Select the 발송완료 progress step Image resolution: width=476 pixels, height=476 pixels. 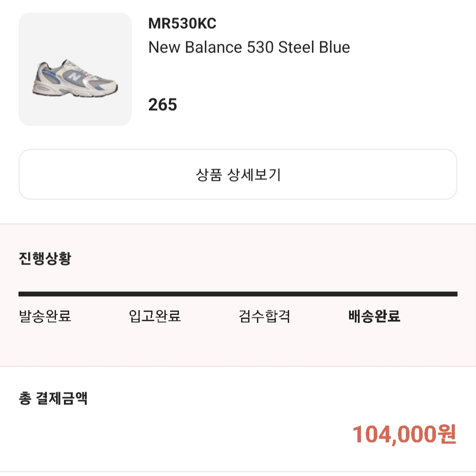click(x=45, y=316)
